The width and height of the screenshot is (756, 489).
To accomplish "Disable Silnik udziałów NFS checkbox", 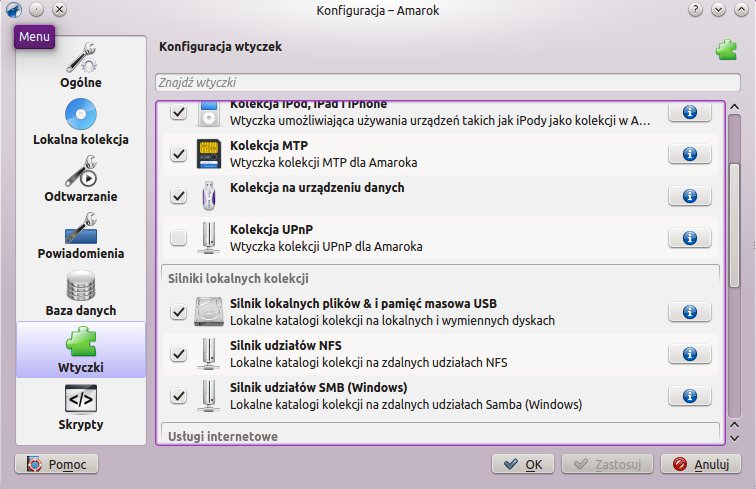I will tap(179, 354).
